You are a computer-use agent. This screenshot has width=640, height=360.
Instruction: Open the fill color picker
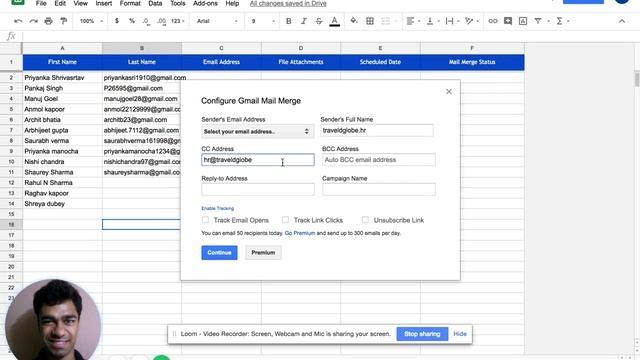tap(354, 21)
